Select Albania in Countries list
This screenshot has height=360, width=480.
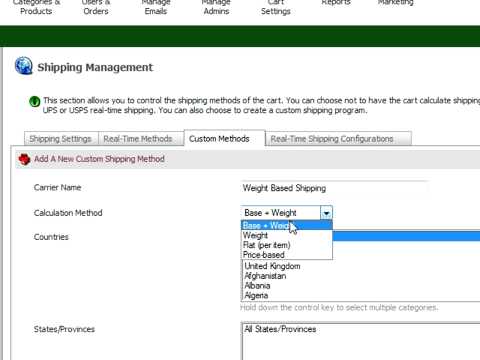[x=257, y=286]
